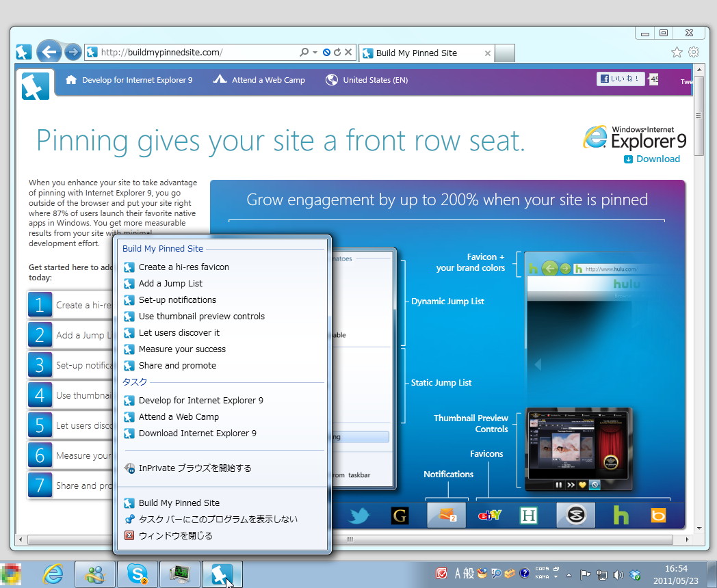The width and height of the screenshot is (717, 588).
Task: Choose Create a hi-res favicon in jump list
Action: tap(222, 267)
